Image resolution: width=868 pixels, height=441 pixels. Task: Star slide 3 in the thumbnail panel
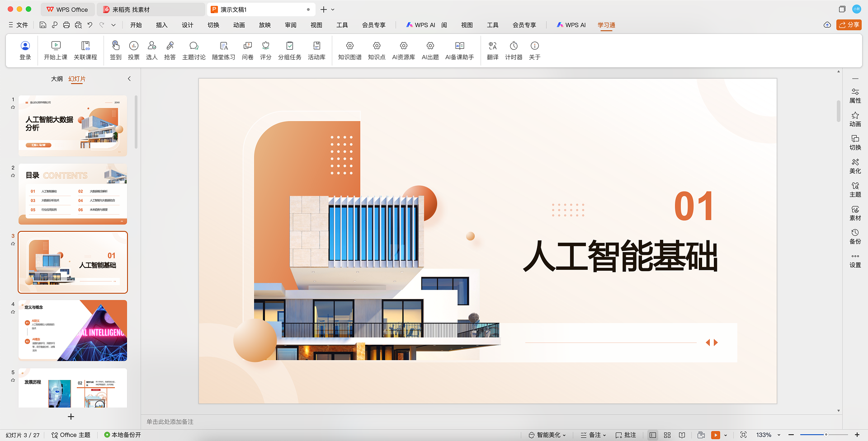click(x=13, y=244)
